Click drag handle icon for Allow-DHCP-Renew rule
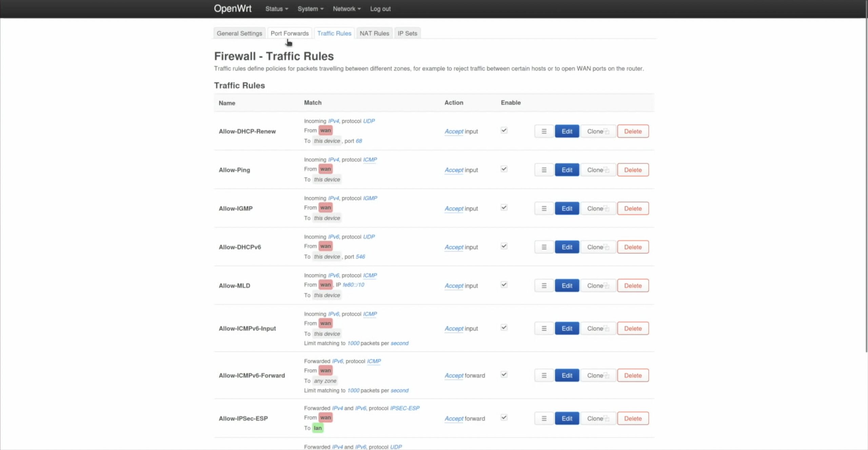The width and height of the screenshot is (868, 450). pos(544,131)
